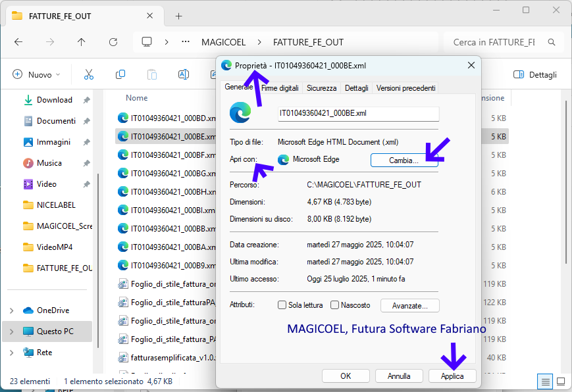Switch to the Sicurezza tab

321,88
